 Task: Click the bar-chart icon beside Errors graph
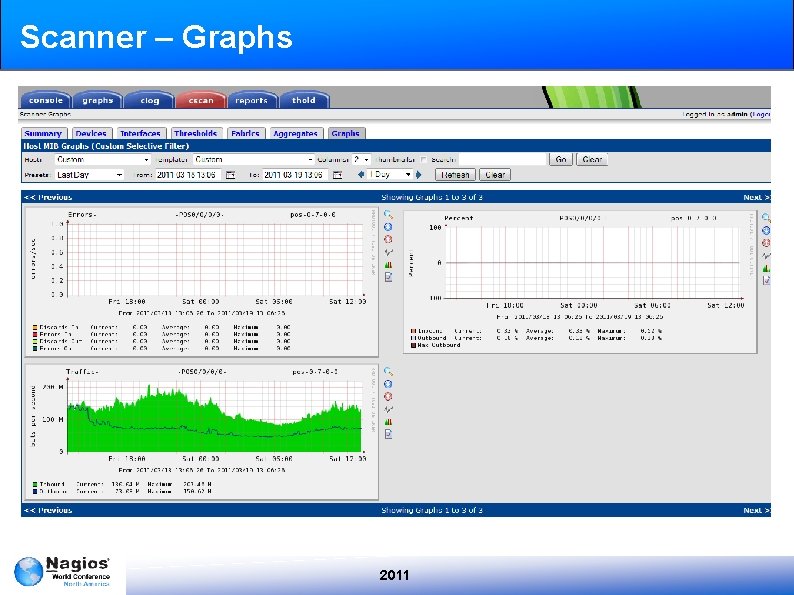388,264
